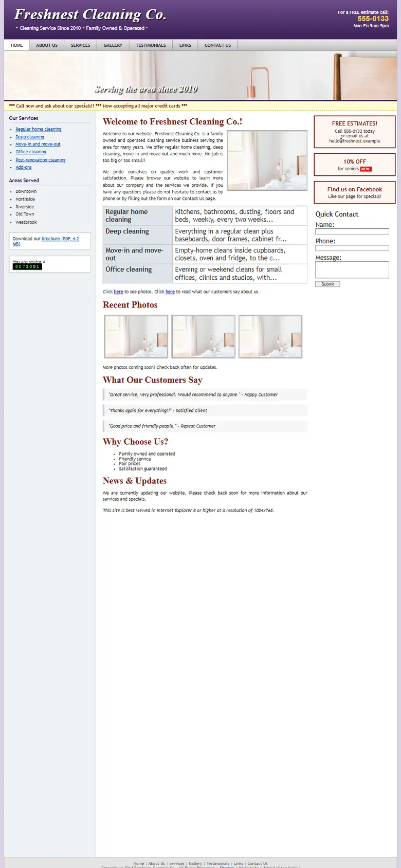Download the brochure PDF link
Viewport: 401px width, 868px height.
[x=60, y=239]
